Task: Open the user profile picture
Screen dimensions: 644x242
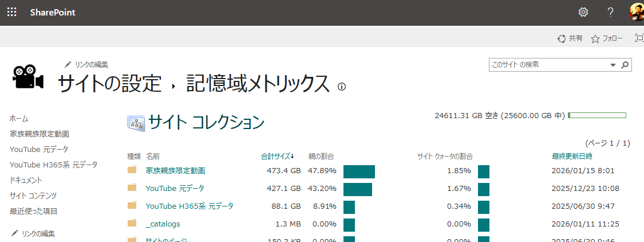Action: coord(637,12)
